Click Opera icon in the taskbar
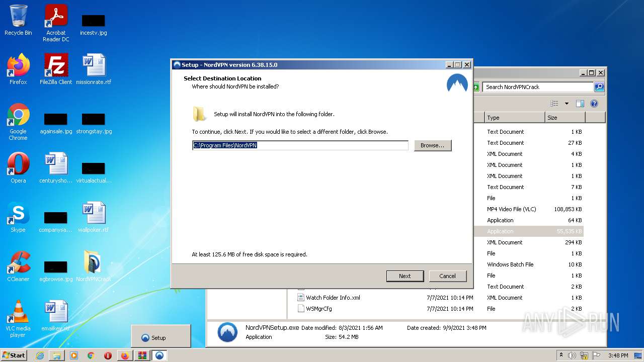644x362 pixels. pos(108,355)
